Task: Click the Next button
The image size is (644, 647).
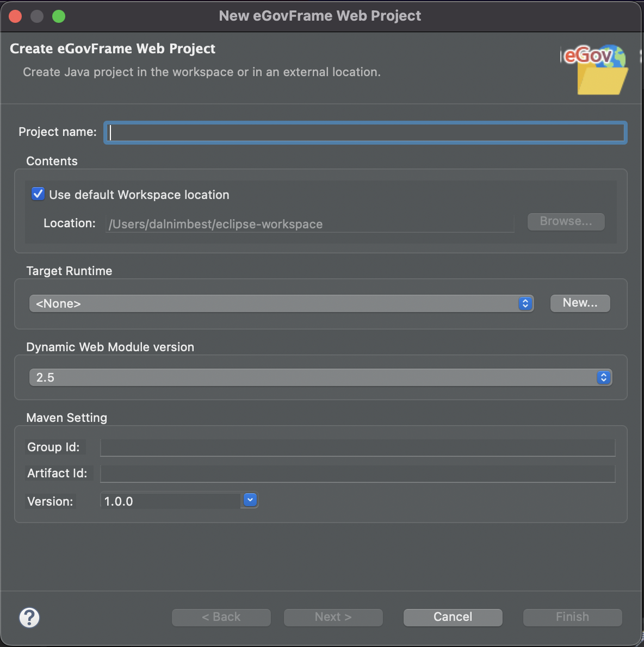Action: 333,617
